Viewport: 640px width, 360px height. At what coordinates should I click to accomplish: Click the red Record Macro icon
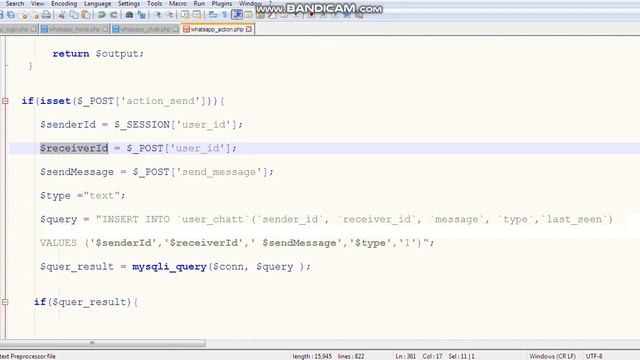311,15
